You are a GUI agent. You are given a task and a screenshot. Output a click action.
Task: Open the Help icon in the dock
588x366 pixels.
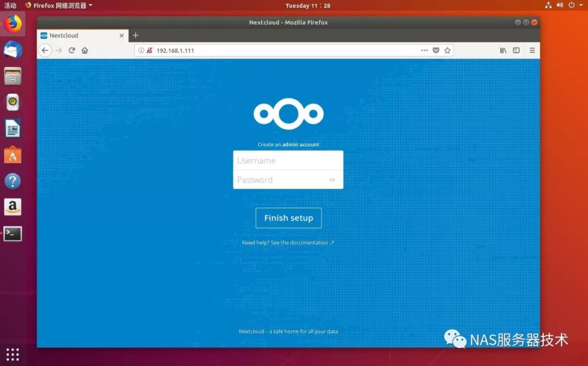[13, 181]
